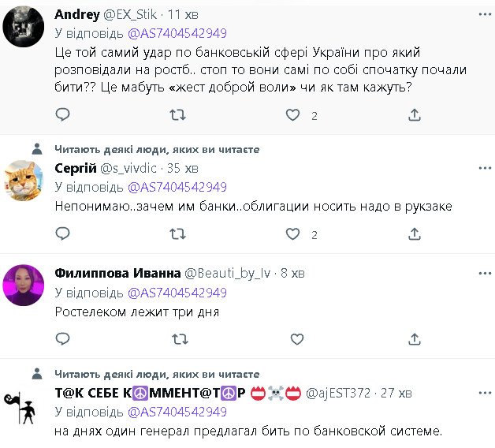Like Сергій's tweet
495x448 pixels.
pos(292,234)
